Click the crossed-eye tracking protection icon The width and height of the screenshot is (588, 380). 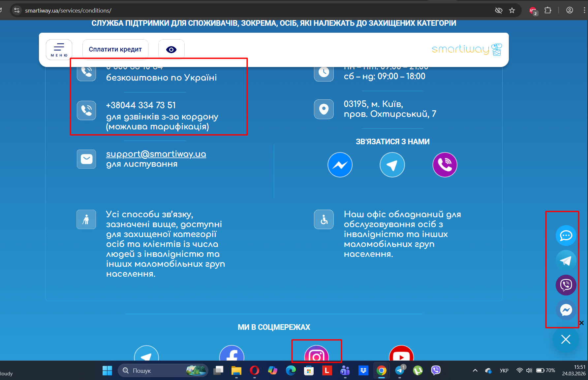click(x=499, y=11)
